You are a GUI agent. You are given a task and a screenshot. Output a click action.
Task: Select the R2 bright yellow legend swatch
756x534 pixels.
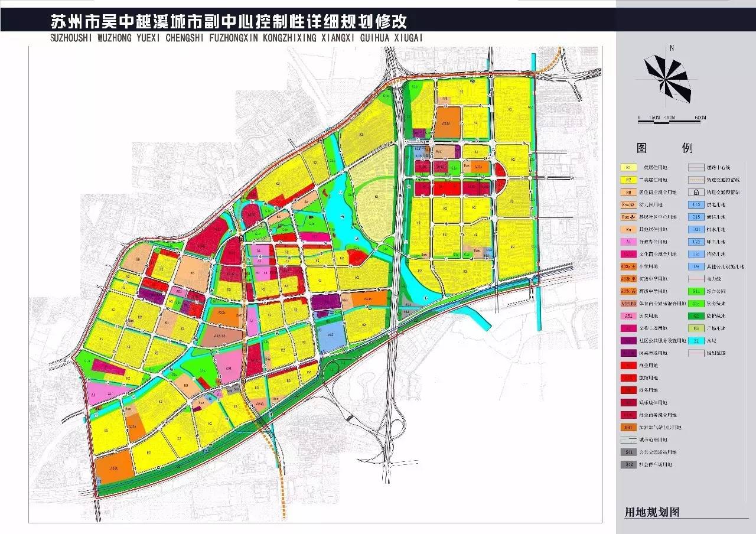click(x=628, y=180)
